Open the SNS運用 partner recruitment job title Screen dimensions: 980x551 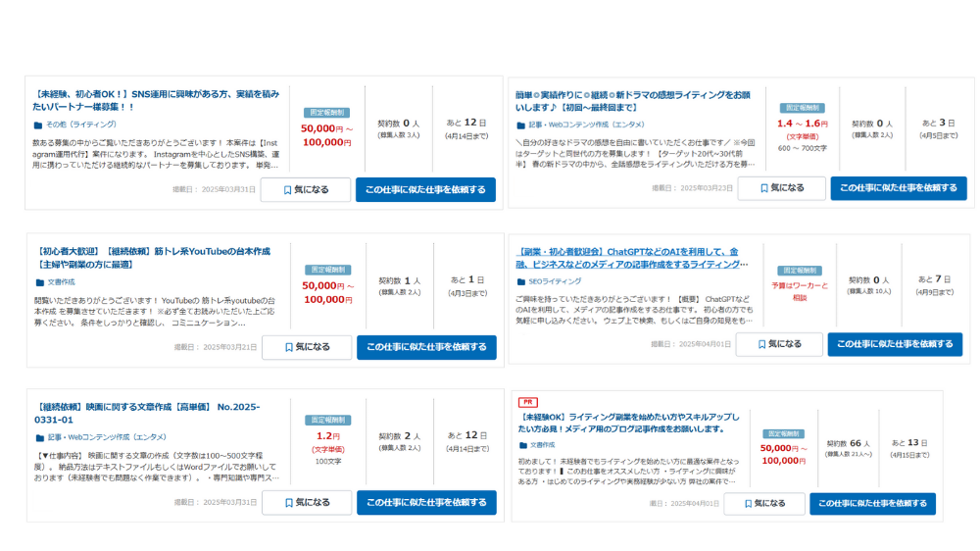(157, 100)
